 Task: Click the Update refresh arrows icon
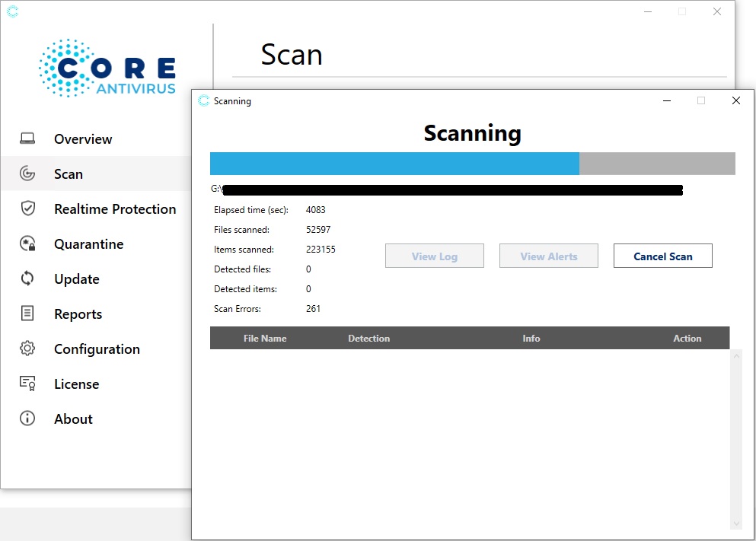(27, 278)
